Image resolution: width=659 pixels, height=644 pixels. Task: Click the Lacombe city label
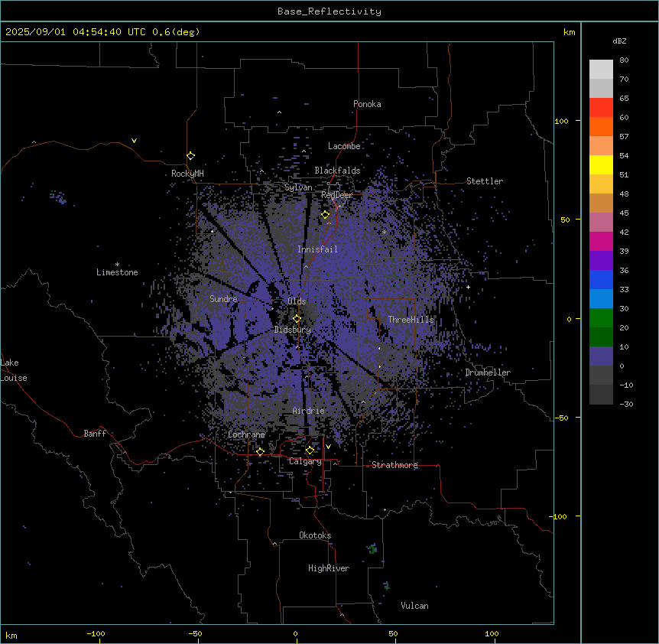point(344,146)
